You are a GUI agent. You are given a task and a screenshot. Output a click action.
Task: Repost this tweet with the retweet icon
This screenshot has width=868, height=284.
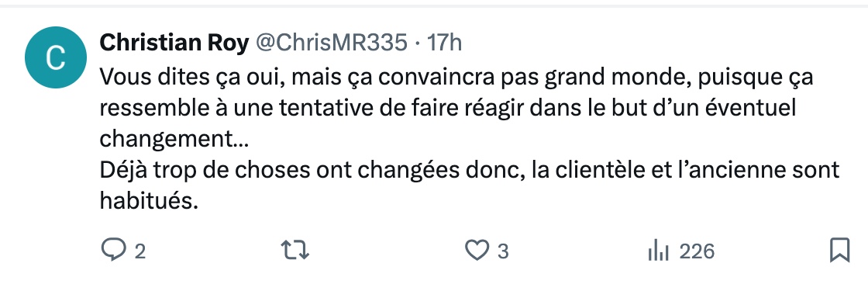point(295,251)
